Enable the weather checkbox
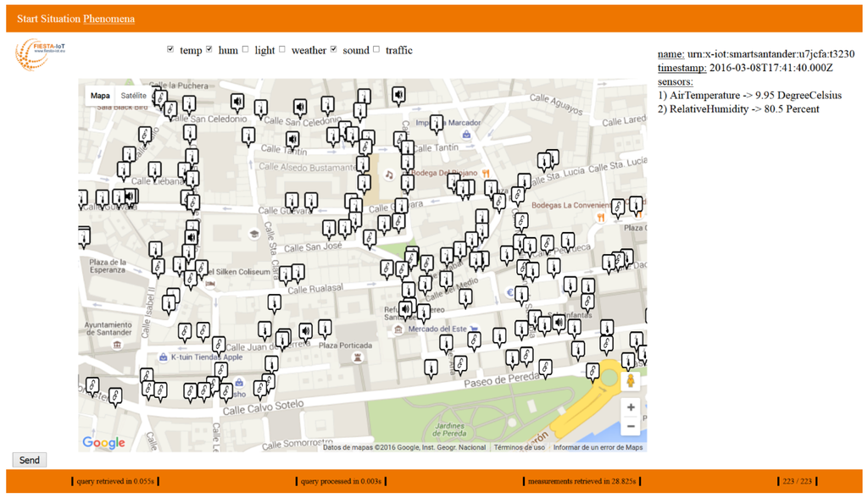Screen dimensions: 868x498 [282, 49]
